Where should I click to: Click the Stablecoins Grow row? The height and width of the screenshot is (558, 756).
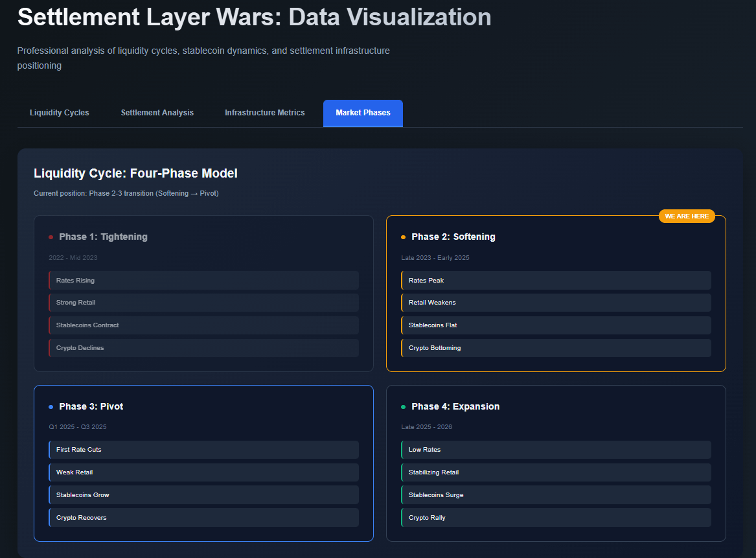(x=203, y=495)
